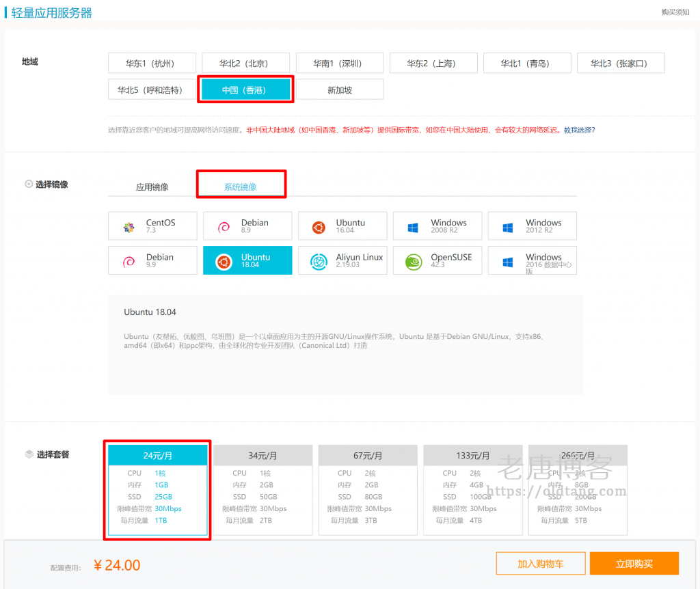Select the CentOS 7.3 image icon

point(129,228)
